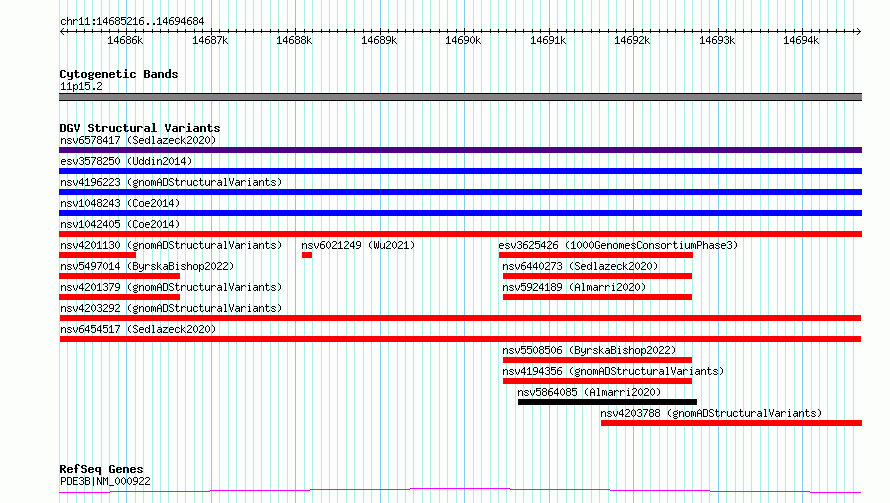Open nsv5497014 (ByrskaBishop2022) label

coord(147,266)
